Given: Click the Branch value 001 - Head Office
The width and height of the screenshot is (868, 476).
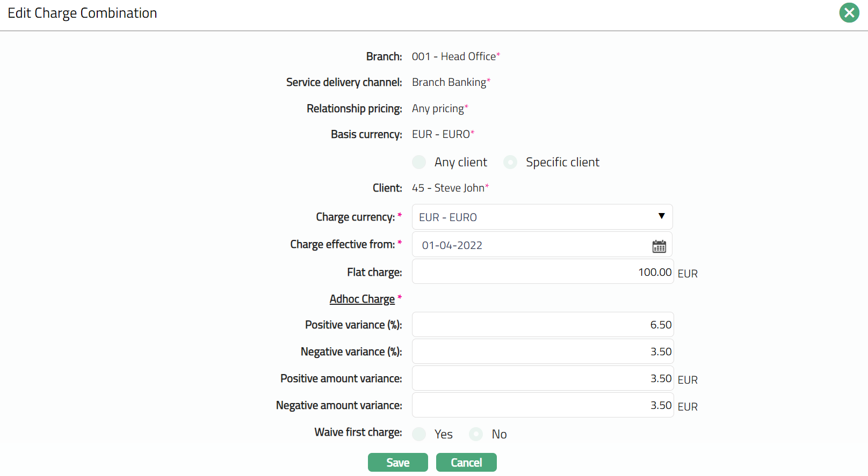Looking at the screenshot, I should (454, 56).
